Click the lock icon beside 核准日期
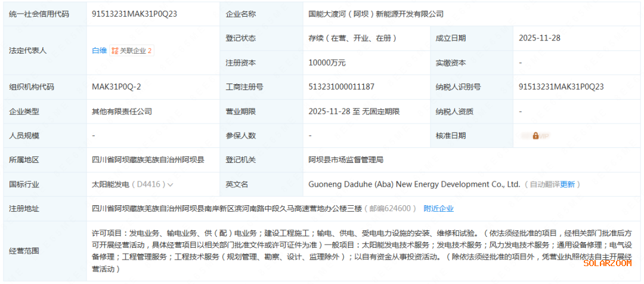Screen dimensions: 644x284 pyautogui.click(x=535, y=135)
